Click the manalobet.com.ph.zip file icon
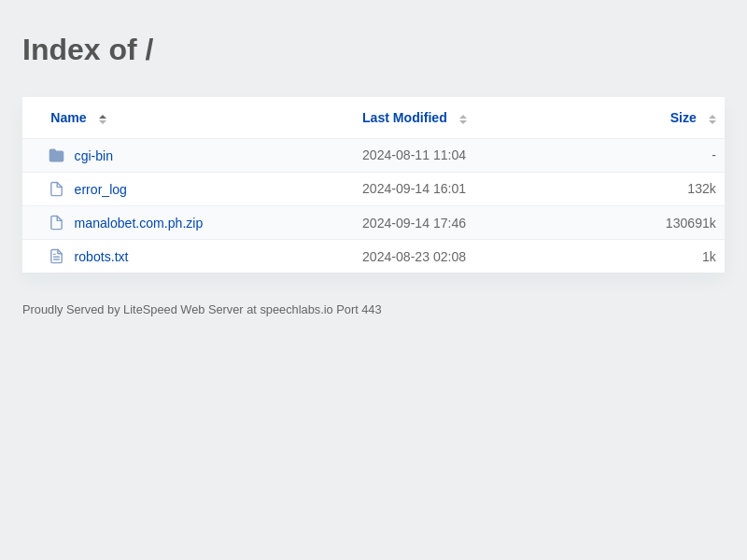This screenshot has height=560, width=747. click(x=56, y=223)
